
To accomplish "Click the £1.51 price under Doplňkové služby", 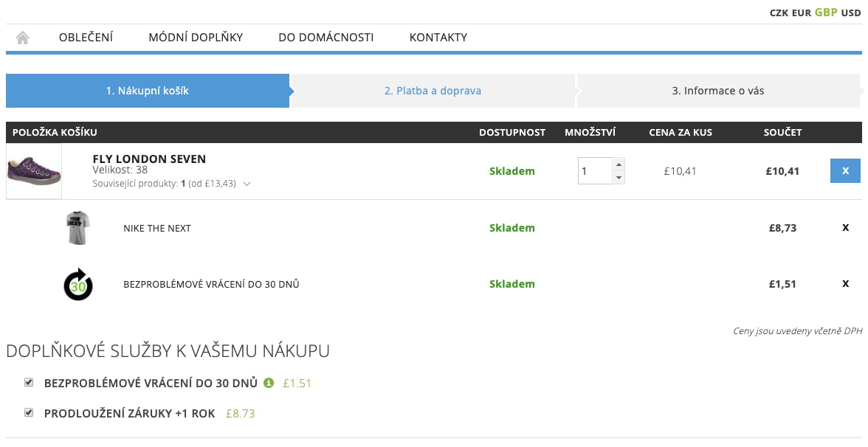I will [x=297, y=383].
